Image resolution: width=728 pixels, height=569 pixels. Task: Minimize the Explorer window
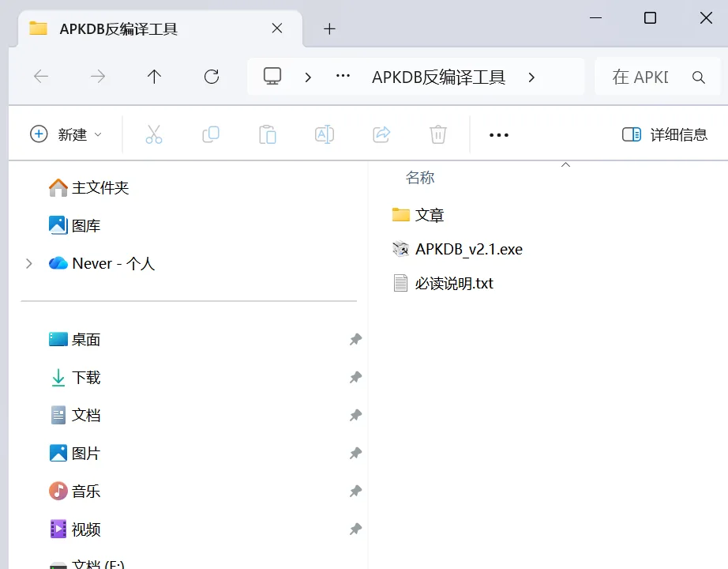[595, 18]
